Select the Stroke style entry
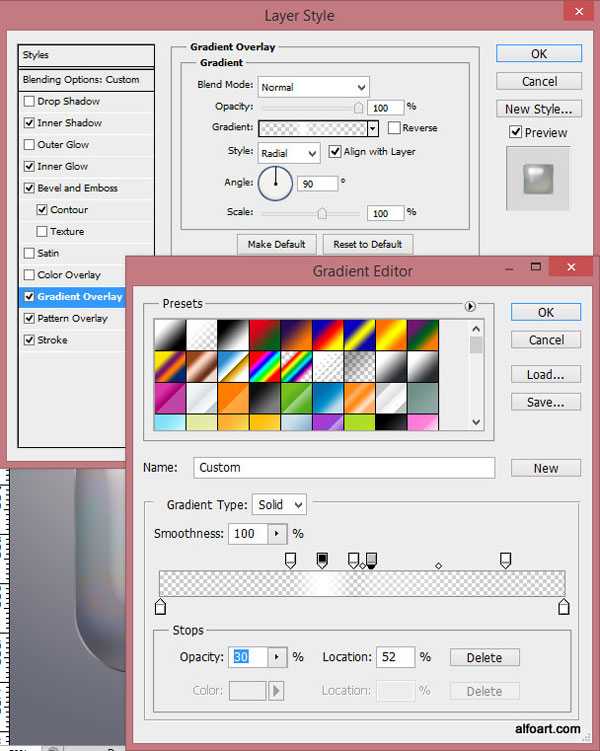Viewport: 600px width, 751px height. [52, 340]
